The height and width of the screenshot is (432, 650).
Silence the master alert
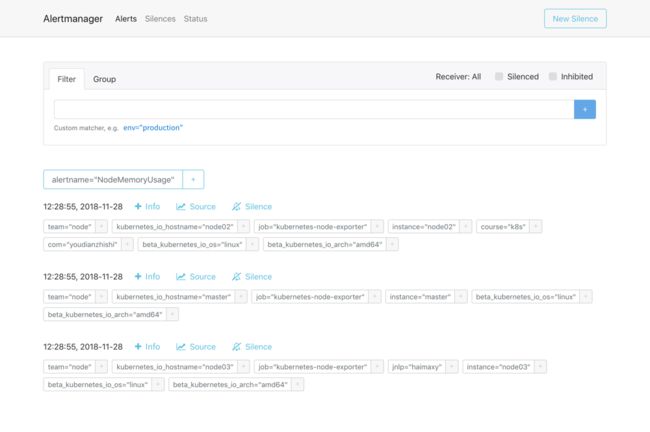click(252, 277)
